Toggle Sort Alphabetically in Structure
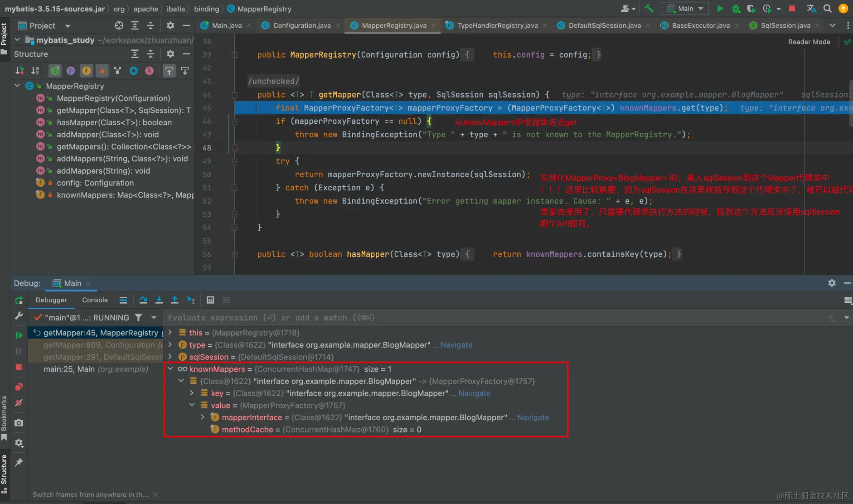 coord(35,71)
